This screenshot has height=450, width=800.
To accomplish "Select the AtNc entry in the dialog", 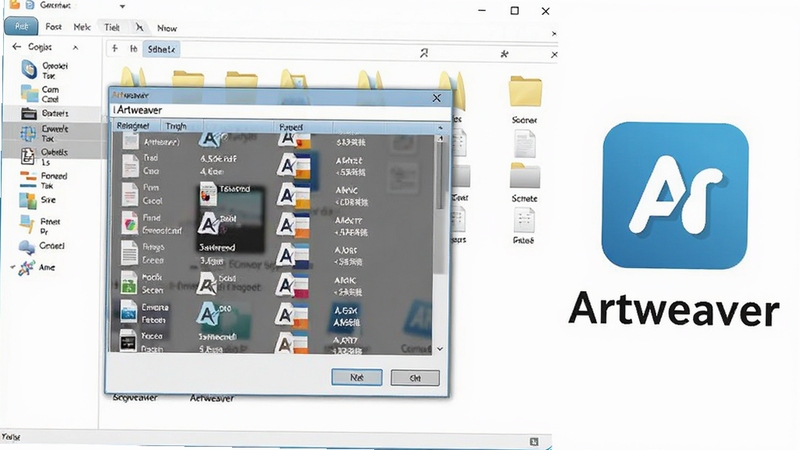I will click(x=347, y=190).
